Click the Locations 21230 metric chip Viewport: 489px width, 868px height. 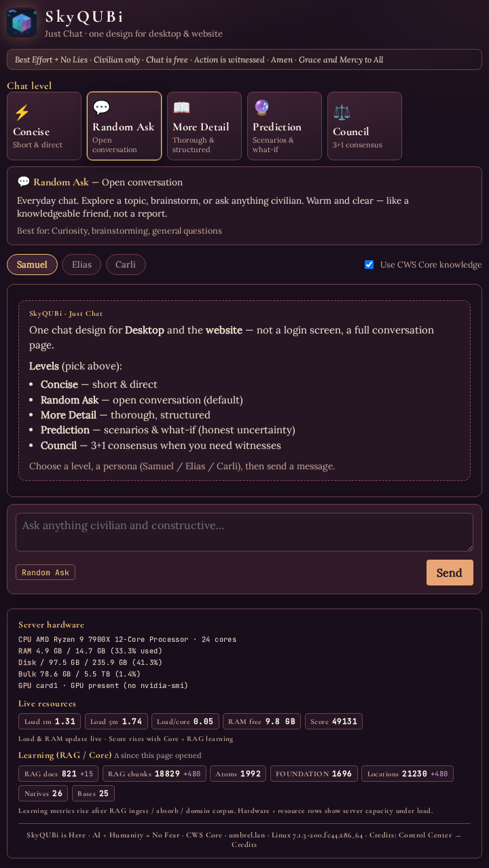click(407, 774)
